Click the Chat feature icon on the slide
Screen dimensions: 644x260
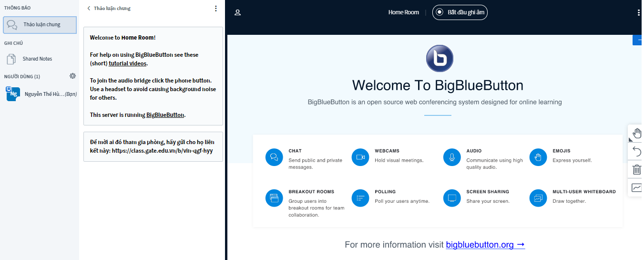coord(274,157)
